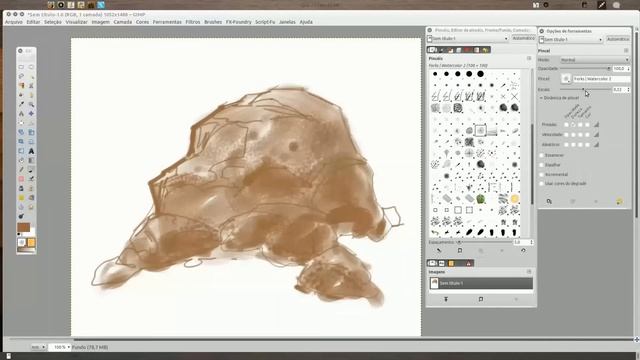This screenshot has width=640, height=360.
Task: Click Edit Brush icon below the Pincéis grid
Action: pos(439,251)
